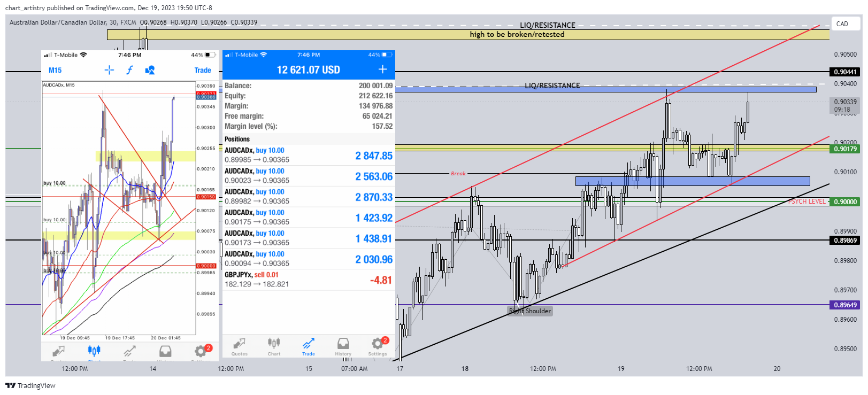
Task: Open AUDCADx position with profit 1 423.92
Action: [x=309, y=218]
